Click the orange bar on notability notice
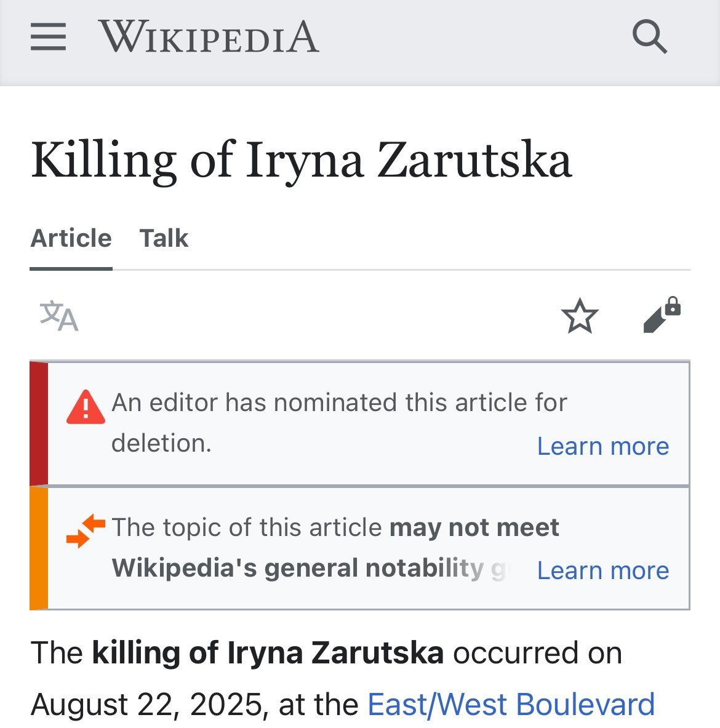The image size is (720, 728). click(39, 548)
